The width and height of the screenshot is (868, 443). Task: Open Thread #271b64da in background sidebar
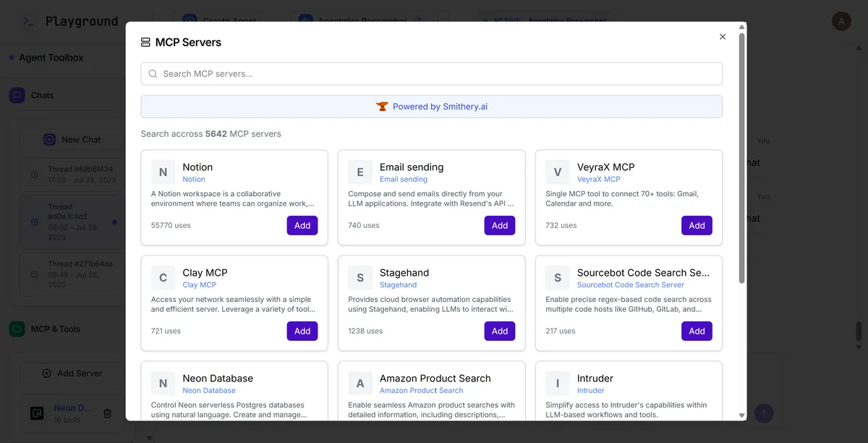click(71, 274)
